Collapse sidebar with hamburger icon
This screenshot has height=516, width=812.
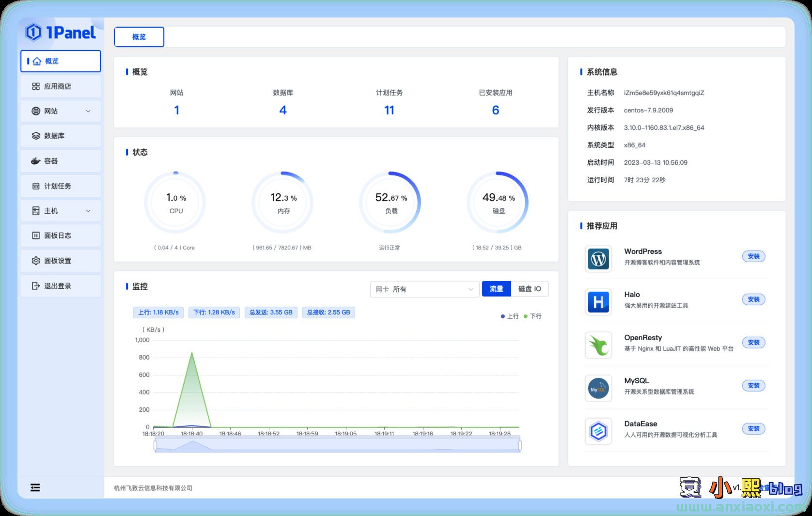[x=35, y=487]
